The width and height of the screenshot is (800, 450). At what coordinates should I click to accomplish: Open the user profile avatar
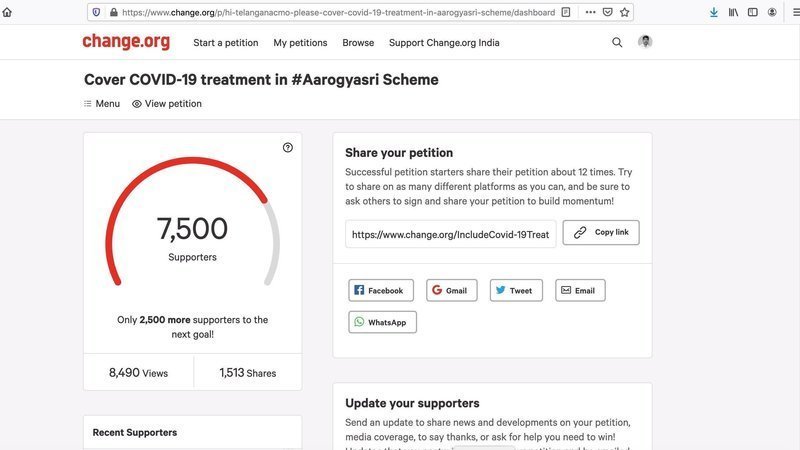(x=645, y=42)
